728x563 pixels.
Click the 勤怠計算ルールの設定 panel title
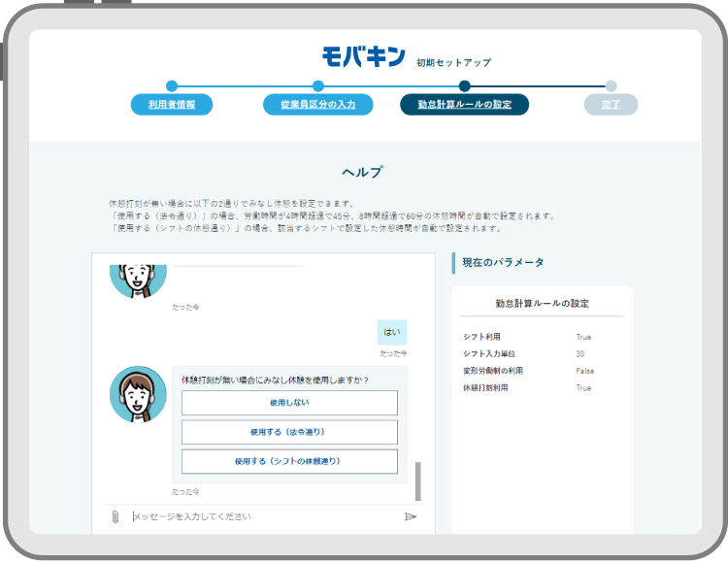543,304
